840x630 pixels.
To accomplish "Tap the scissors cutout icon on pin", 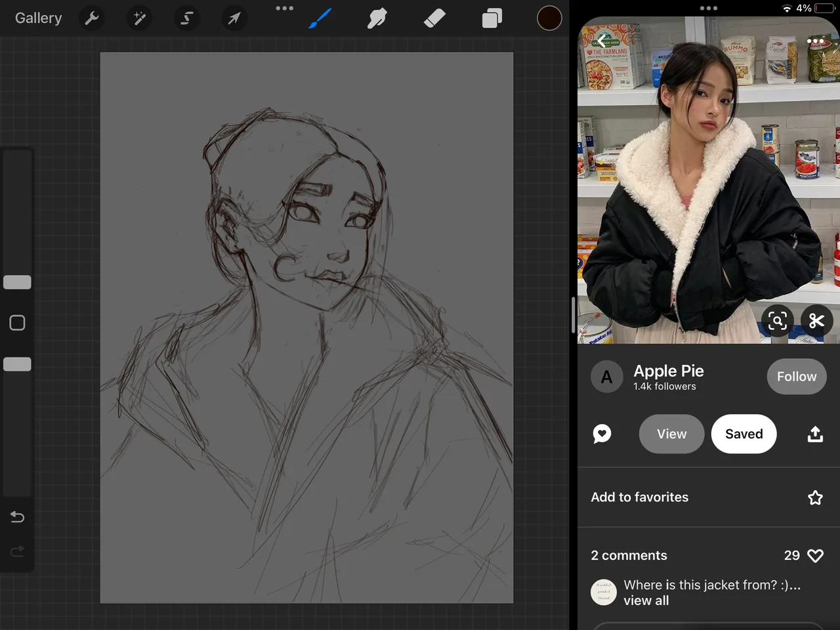I will pos(816,321).
